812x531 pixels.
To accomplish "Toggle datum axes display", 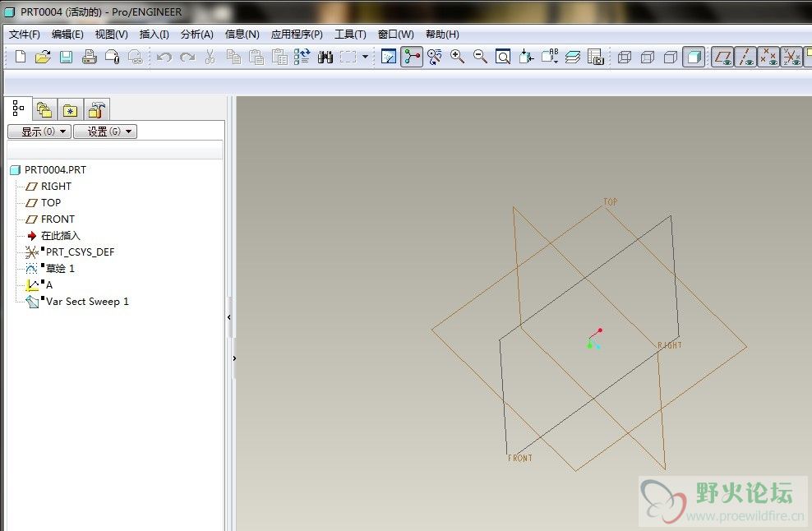I will click(745, 57).
